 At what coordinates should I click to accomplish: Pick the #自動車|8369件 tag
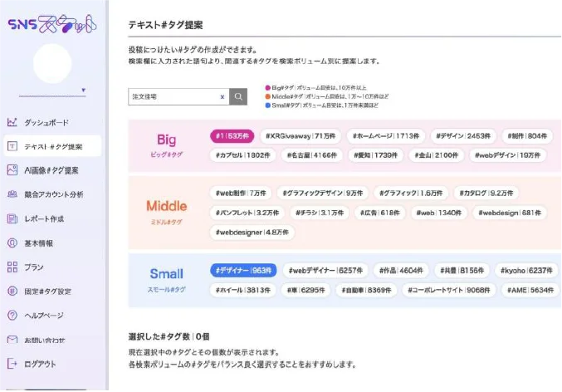tap(366, 290)
